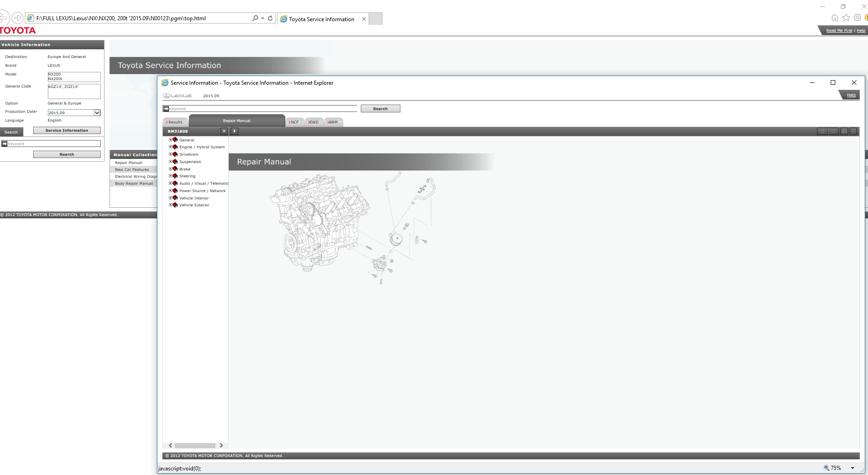This screenshot has width=868, height=475.
Task: Expand the Brake tree node
Action: [170, 169]
